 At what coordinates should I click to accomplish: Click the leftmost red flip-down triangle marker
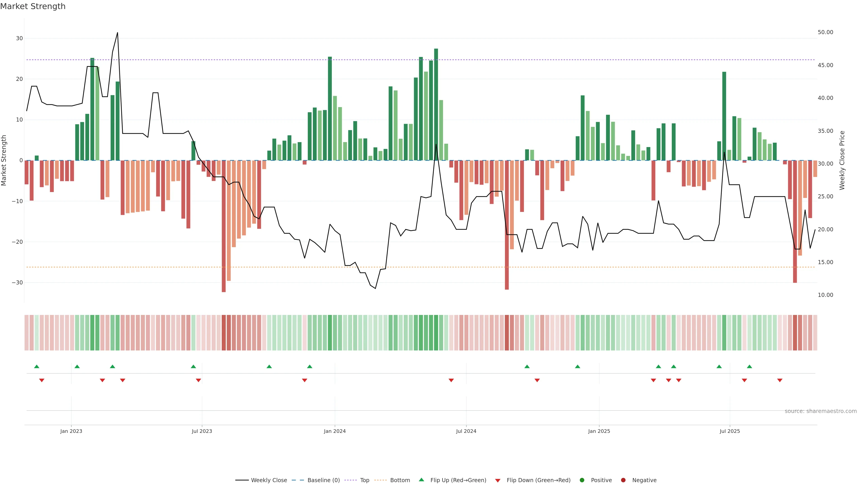(x=42, y=380)
